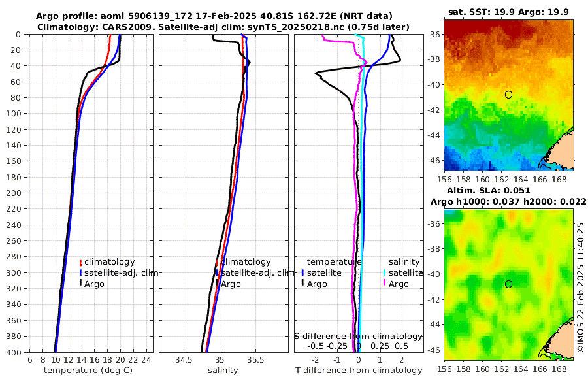Click the '24' tick on temperature axis
588x379 pixels.
click(146, 359)
